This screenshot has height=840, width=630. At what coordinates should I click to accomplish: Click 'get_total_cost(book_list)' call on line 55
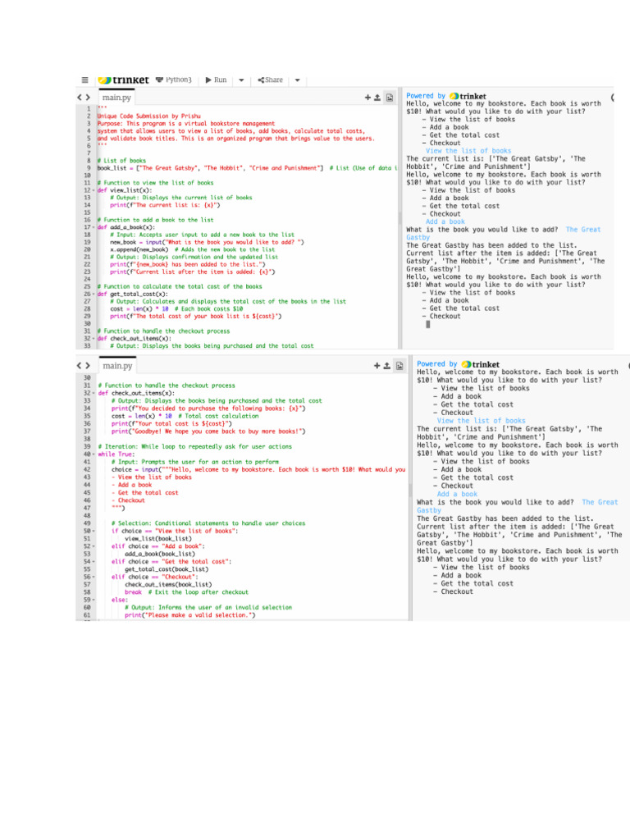point(167,569)
